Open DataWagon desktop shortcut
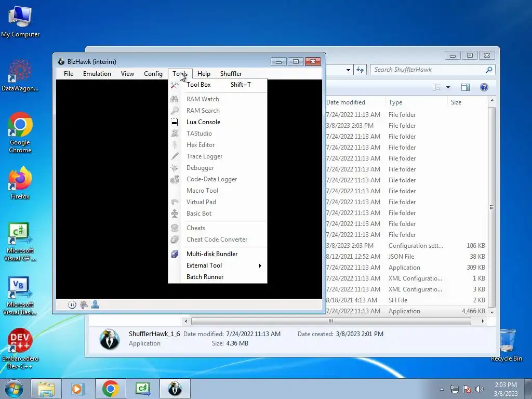The width and height of the screenshot is (532, 399). pyautogui.click(x=20, y=75)
